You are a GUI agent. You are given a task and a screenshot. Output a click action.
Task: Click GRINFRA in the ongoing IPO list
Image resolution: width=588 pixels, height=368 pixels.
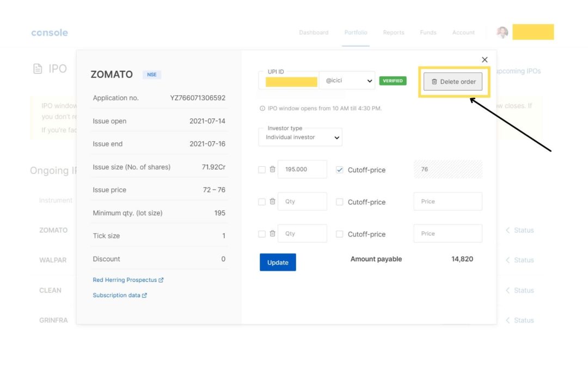(53, 321)
